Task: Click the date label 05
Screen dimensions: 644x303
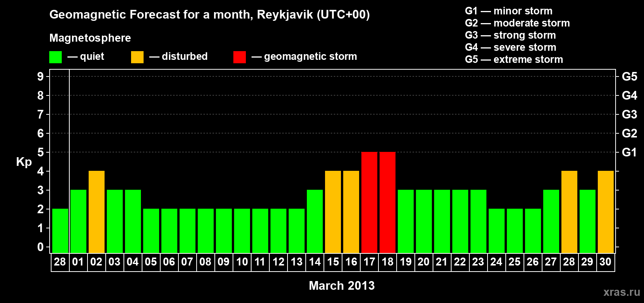Action: [151, 262]
